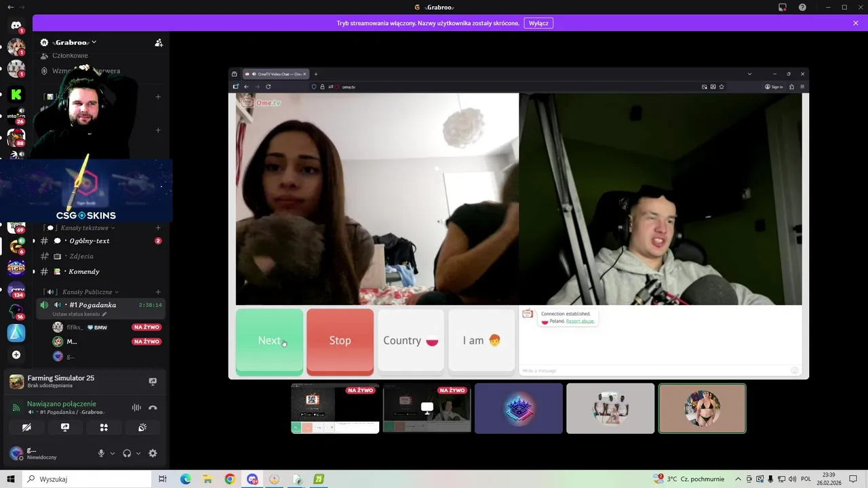
Task: Open the blue triangle server icon
Action: click(16, 333)
